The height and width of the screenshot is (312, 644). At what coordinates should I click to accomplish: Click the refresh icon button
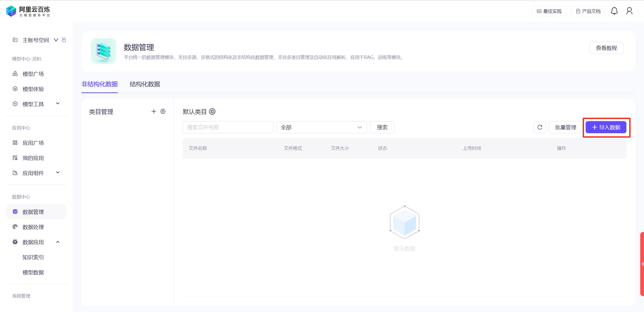click(540, 127)
